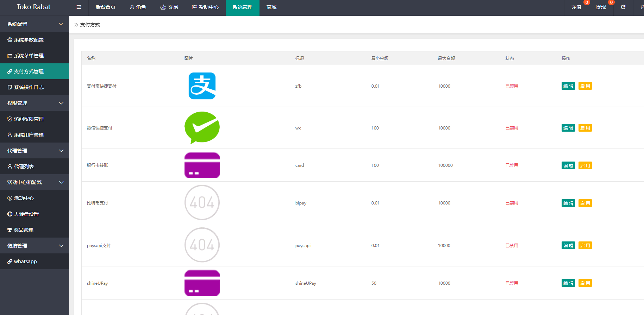Switch to the 交易 top menu
The image size is (644, 315).
click(169, 7)
